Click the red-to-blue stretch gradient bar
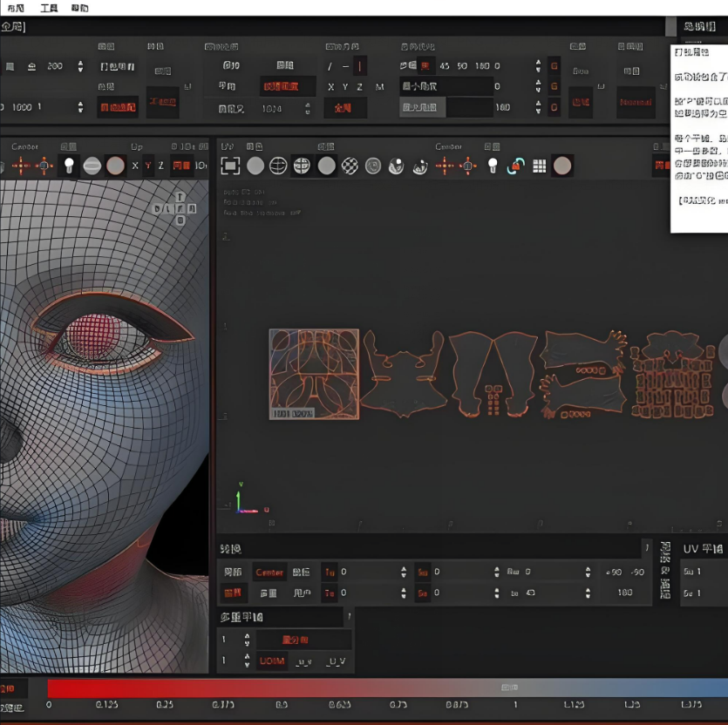 point(388,688)
